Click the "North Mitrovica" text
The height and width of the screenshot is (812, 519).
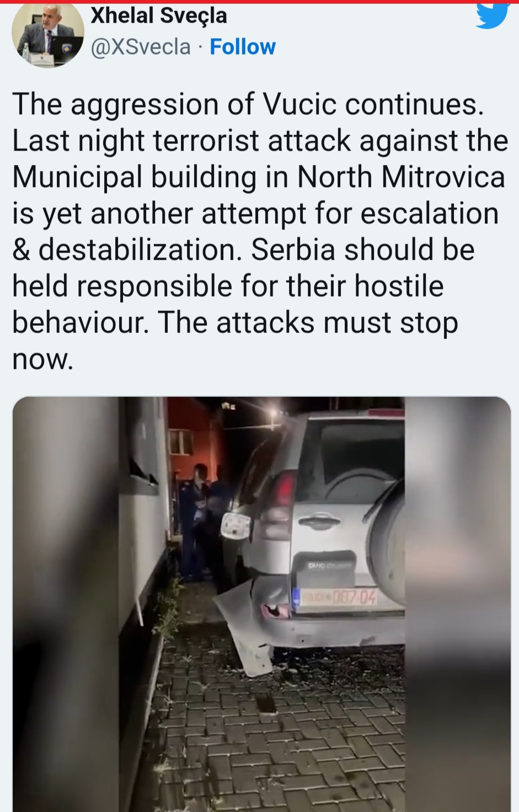click(402, 177)
